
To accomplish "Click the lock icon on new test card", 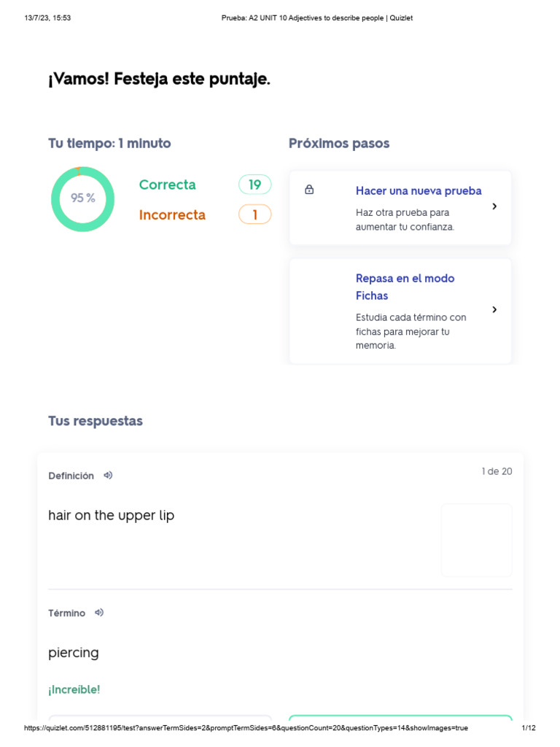I will point(309,190).
